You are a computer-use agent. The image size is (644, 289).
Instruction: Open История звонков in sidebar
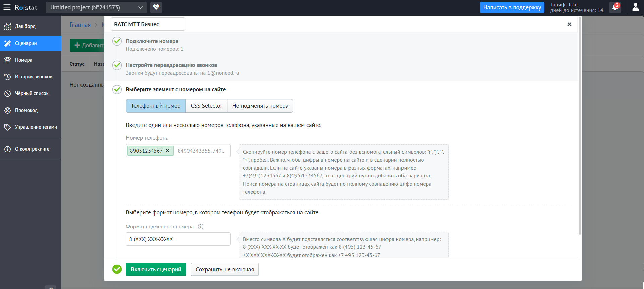pos(34,77)
